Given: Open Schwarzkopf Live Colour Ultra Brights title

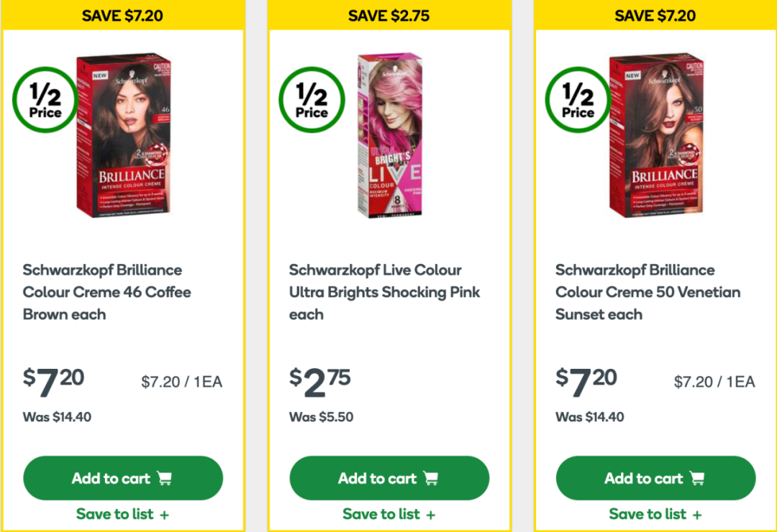Looking at the screenshot, I should pyautogui.click(x=384, y=293).
